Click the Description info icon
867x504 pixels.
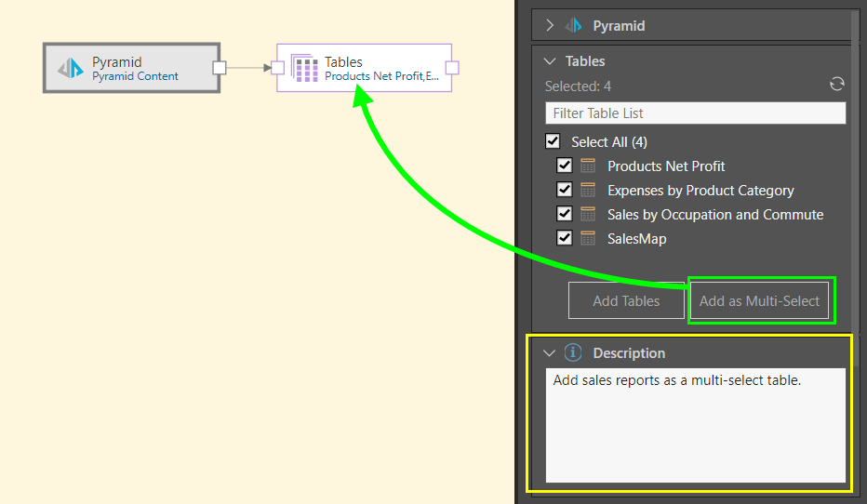tap(574, 353)
